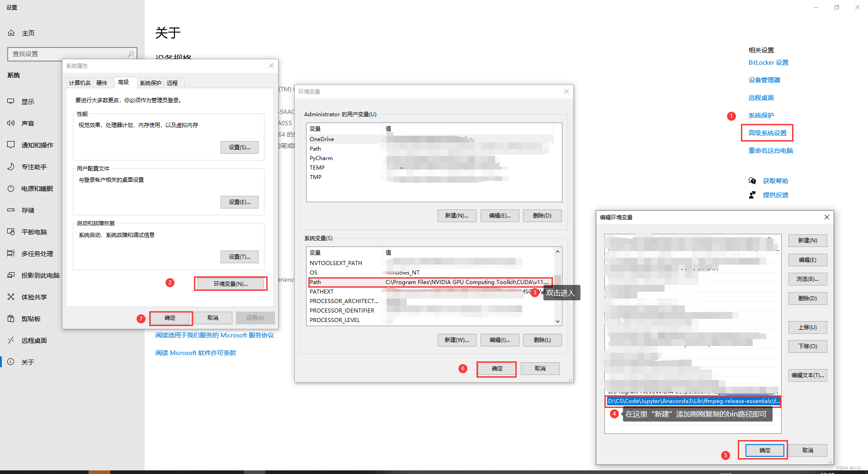Confirm Environment Variables dialog with OK
Viewport: 868px width, 474px height.
click(497, 369)
